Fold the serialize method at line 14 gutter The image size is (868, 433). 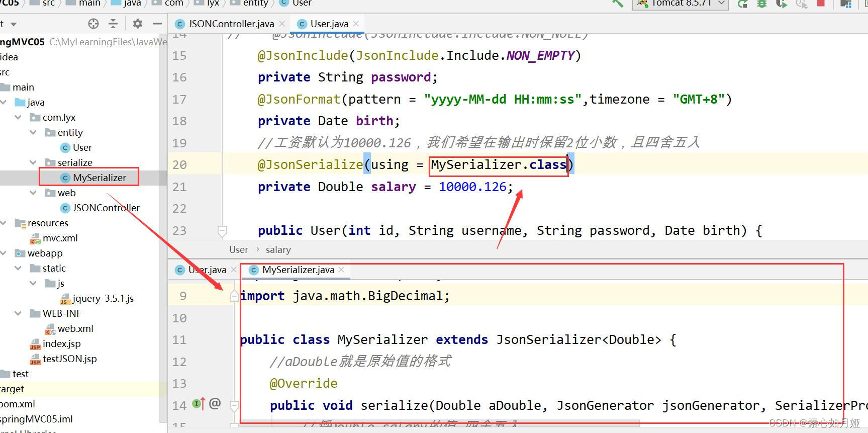[x=234, y=405]
